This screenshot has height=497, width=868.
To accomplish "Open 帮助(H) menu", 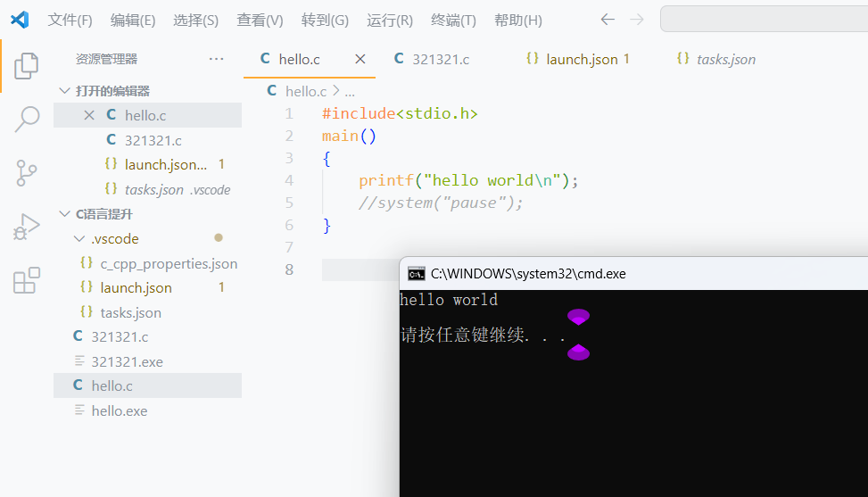I will click(x=518, y=21).
